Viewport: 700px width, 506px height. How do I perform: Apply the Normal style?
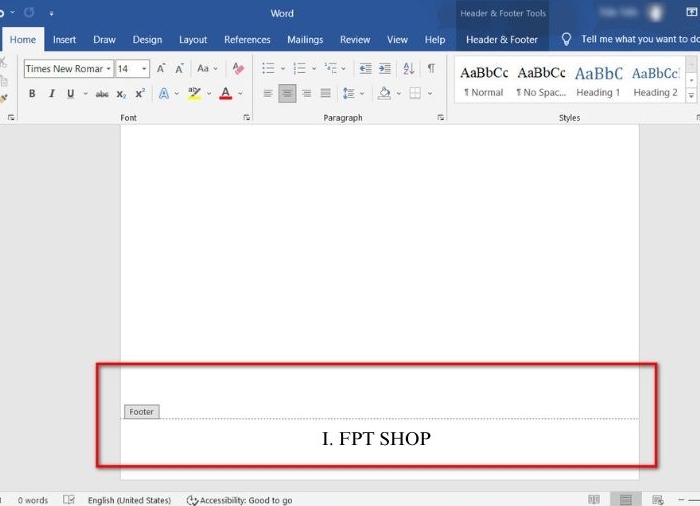(484, 81)
